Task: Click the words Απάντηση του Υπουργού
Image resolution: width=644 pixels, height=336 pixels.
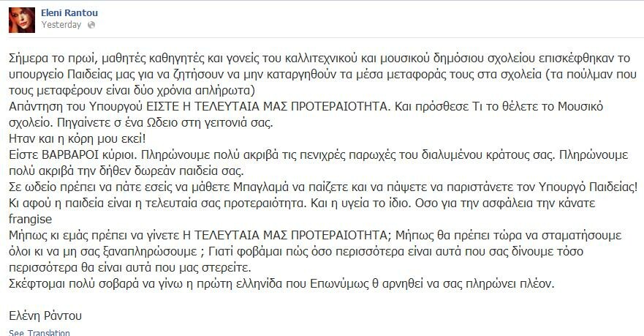Action: 76,107
